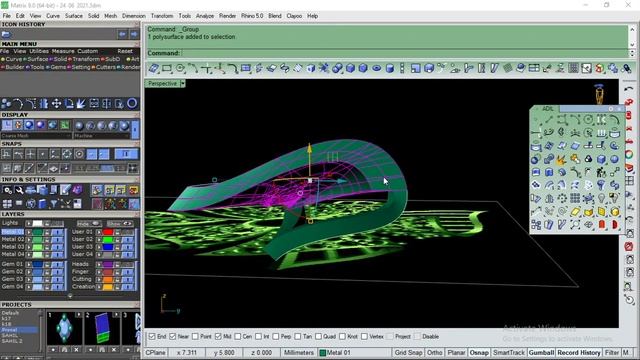Toggle the Near osnap checkbox
The width and height of the screenshot is (640, 360).
click(173, 336)
